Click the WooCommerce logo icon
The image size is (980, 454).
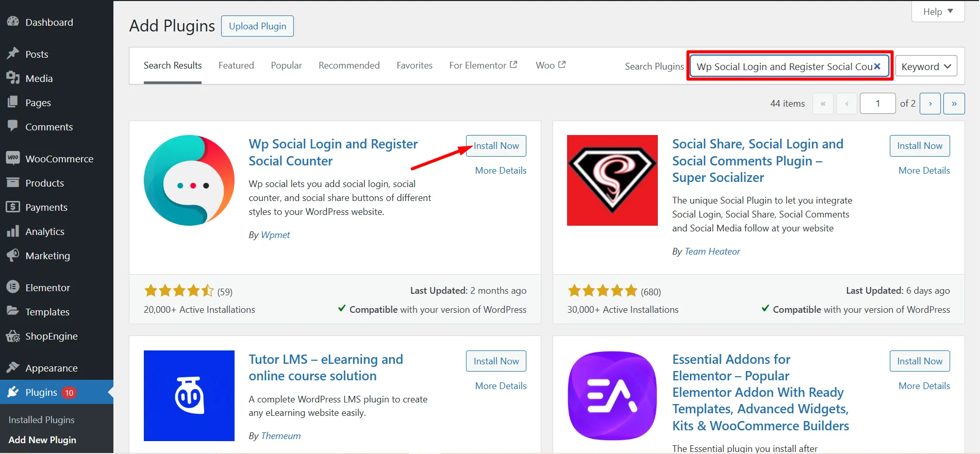pyautogui.click(x=13, y=158)
